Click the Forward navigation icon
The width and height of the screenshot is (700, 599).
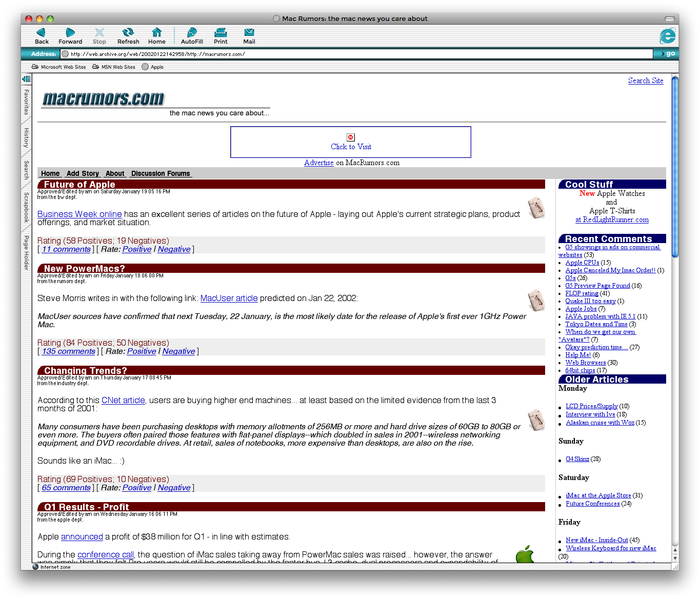click(70, 35)
